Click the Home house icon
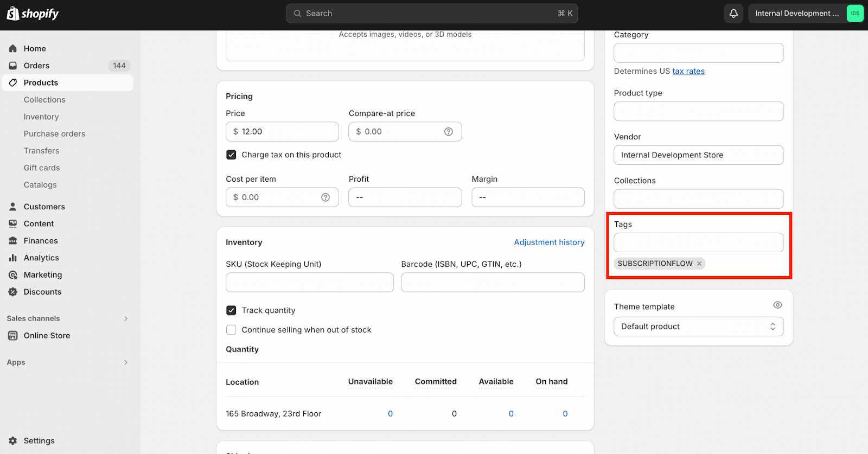The height and width of the screenshot is (454, 868). tap(13, 49)
